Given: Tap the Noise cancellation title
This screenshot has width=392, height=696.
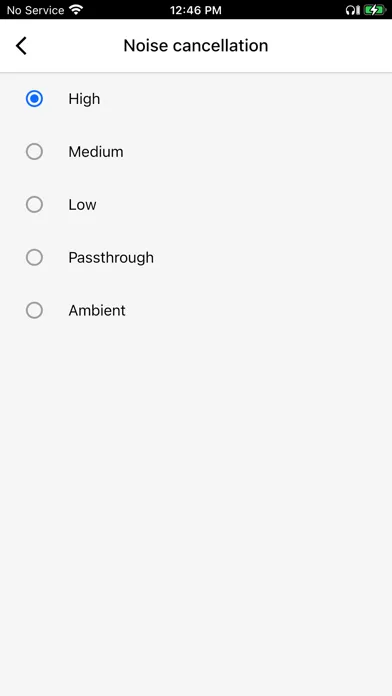Looking at the screenshot, I should point(196,45).
